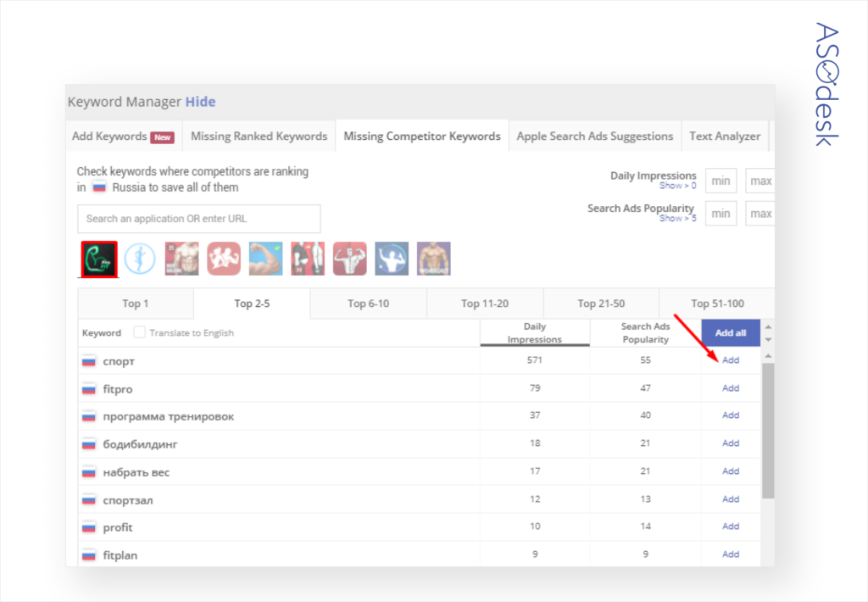Screen dimensions: 868x602
Task: Add the keyword 'программа тренировок'
Action: point(731,415)
